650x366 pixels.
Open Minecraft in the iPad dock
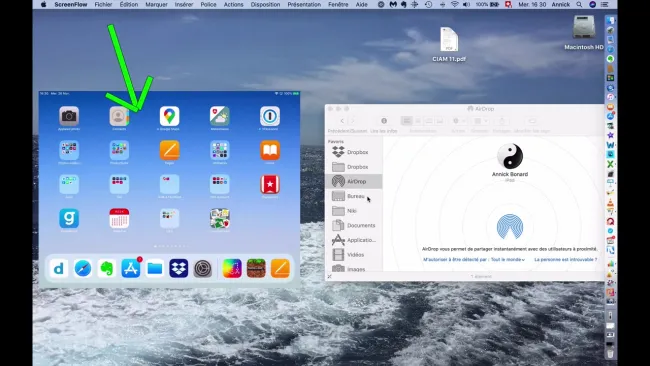256,269
